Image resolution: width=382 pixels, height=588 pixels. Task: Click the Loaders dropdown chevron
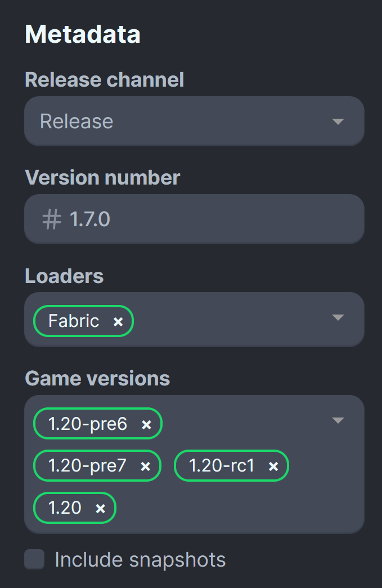338,318
